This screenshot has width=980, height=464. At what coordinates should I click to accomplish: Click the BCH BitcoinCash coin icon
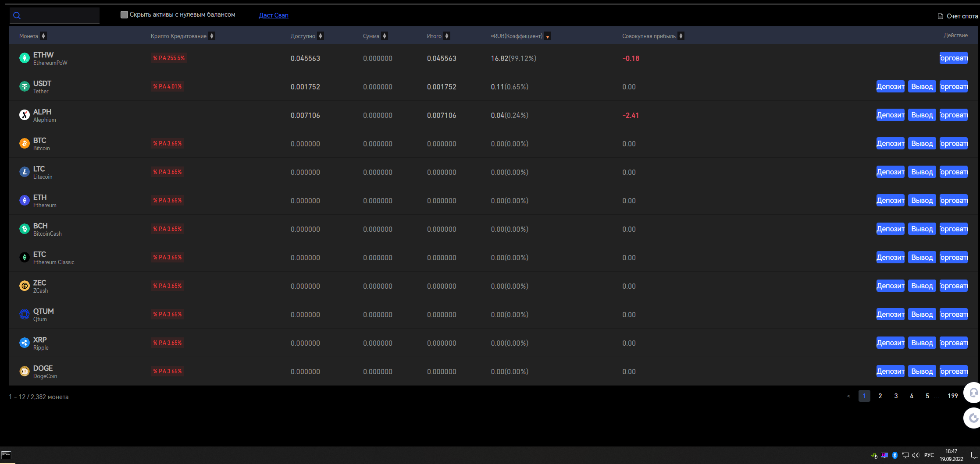click(x=25, y=229)
